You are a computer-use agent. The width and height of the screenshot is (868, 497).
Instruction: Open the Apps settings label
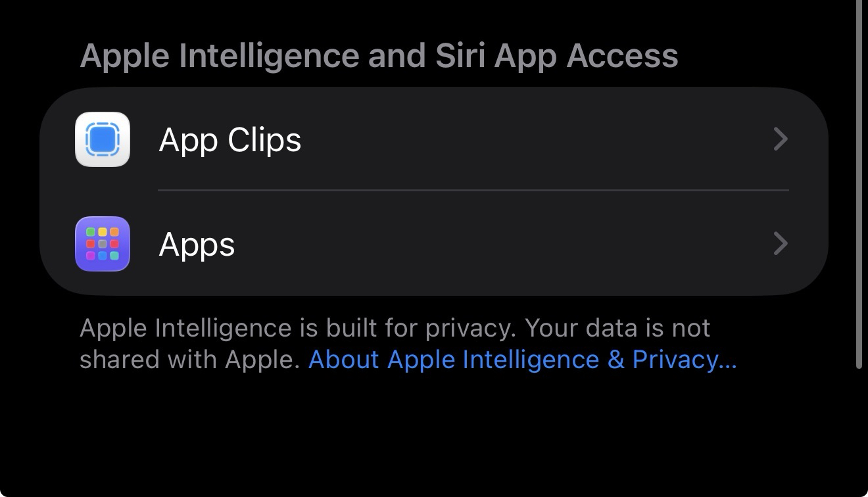click(x=197, y=245)
